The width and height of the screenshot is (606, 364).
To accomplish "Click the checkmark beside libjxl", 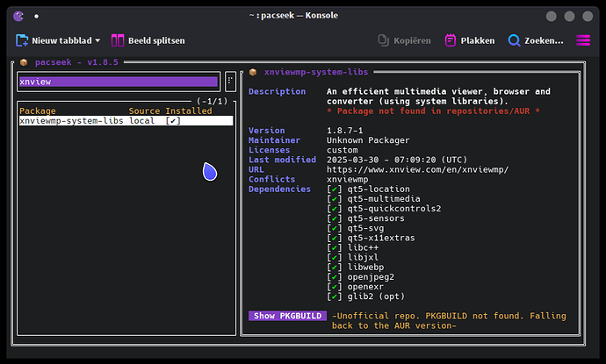I will click(335, 258).
